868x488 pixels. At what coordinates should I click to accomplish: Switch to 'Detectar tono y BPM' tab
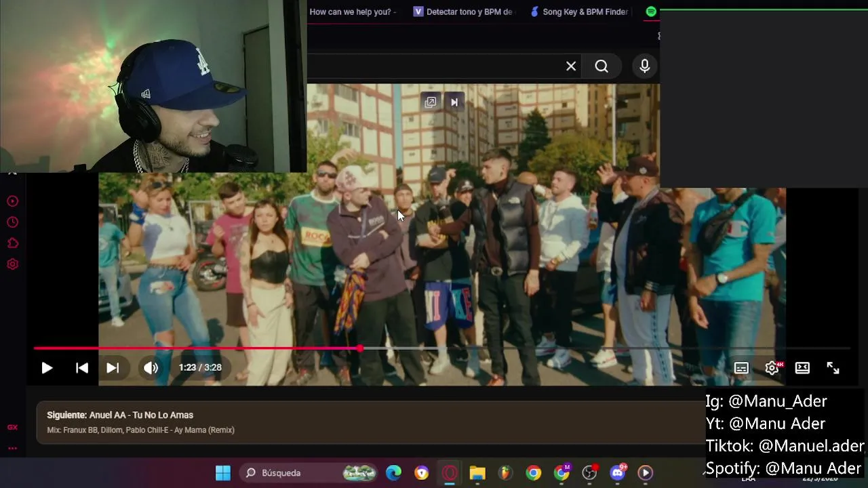pyautogui.click(x=463, y=12)
